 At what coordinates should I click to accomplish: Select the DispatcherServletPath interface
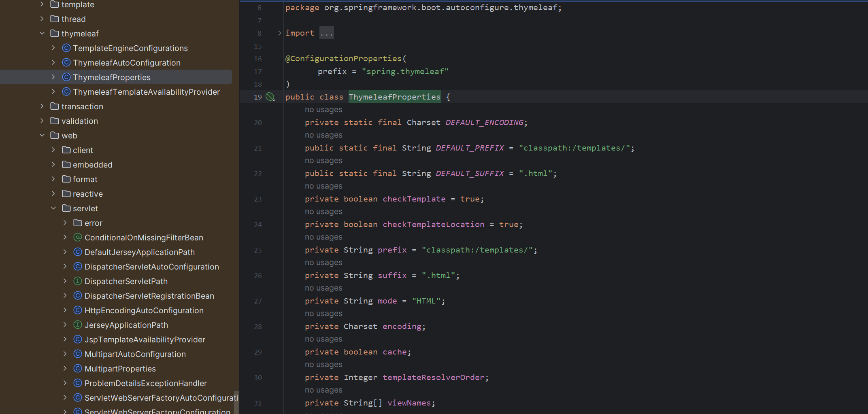tap(126, 281)
